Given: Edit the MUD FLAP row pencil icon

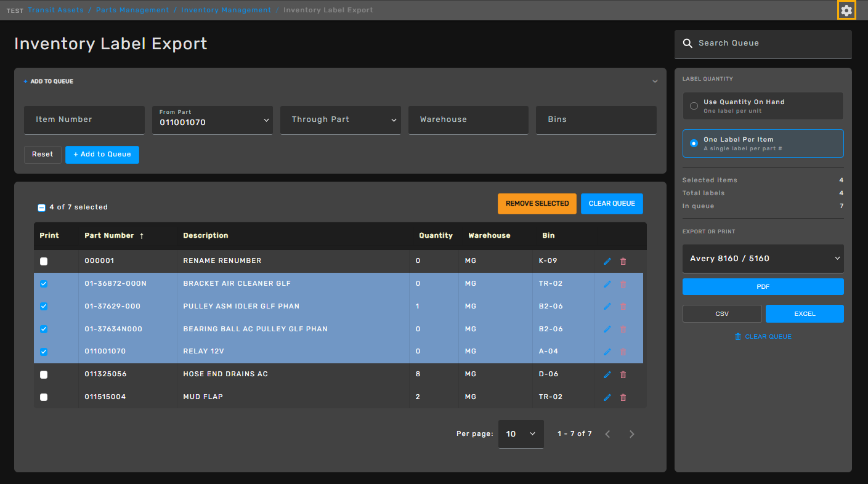Looking at the screenshot, I should (607, 397).
